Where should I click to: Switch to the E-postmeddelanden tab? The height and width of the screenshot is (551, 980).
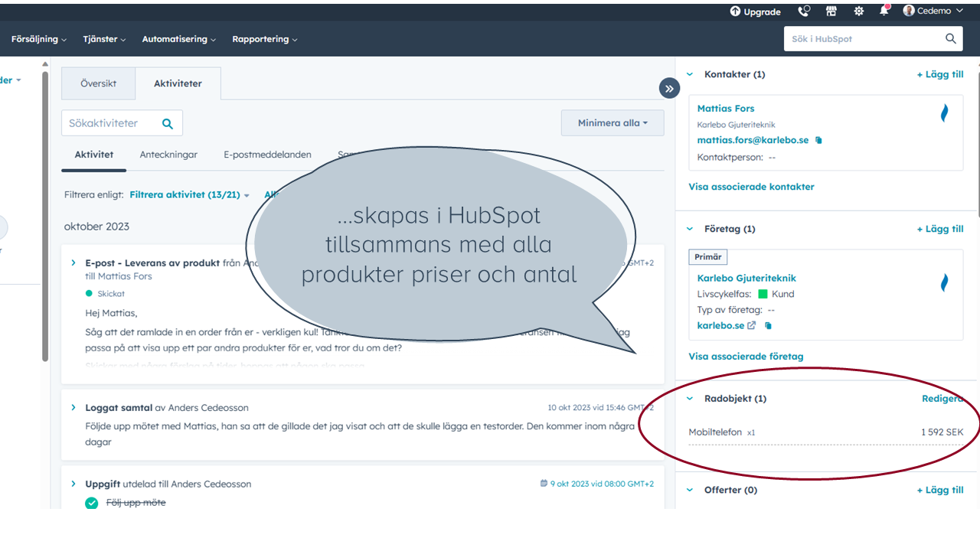click(x=267, y=155)
